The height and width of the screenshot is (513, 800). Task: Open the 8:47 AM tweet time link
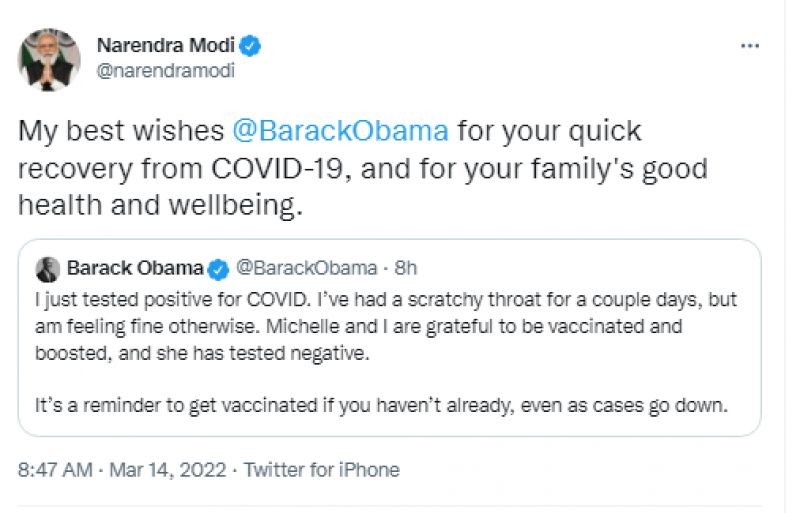[x=56, y=469]
